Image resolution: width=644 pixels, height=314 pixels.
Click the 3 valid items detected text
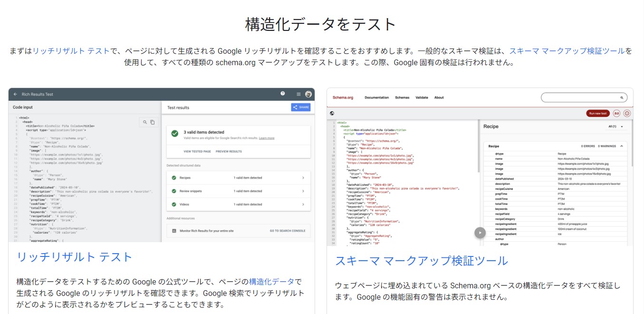tap(204, 132)
